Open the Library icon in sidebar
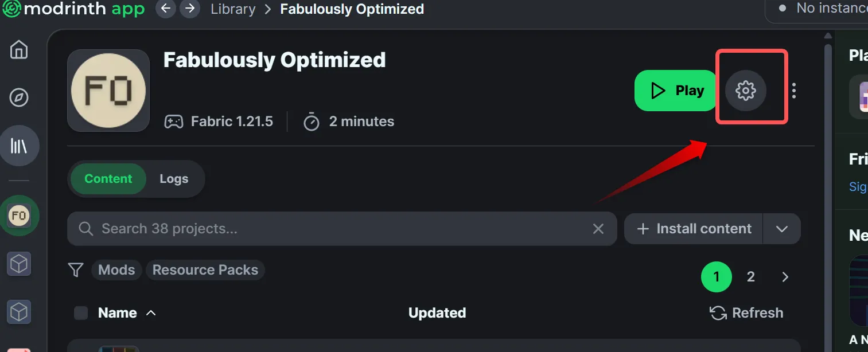This screenshot has height=352, width=868. point(19,146)
